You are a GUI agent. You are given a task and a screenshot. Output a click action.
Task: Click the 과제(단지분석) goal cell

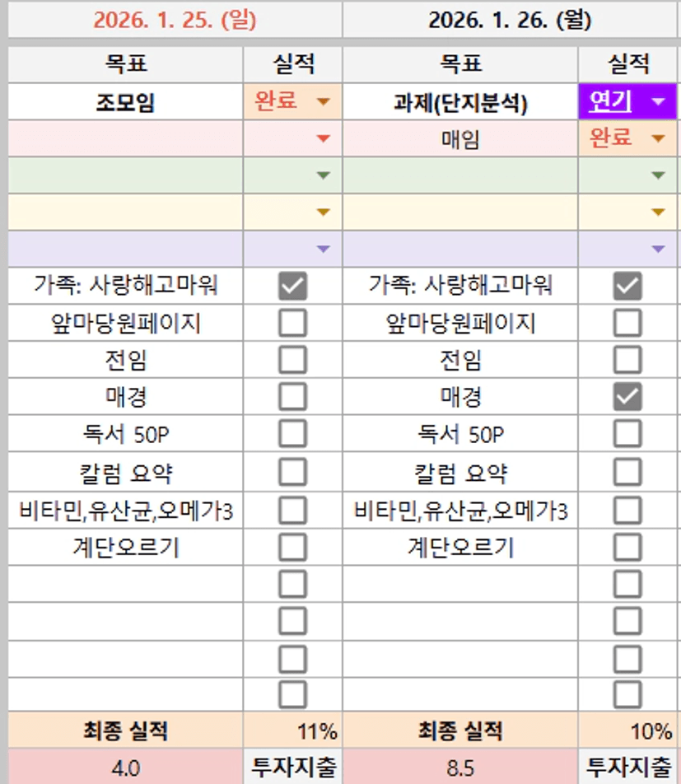click(x=460, y=103)
